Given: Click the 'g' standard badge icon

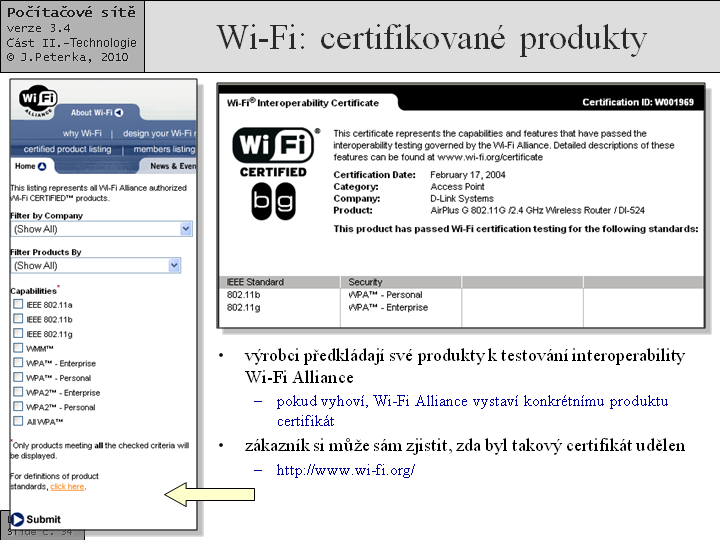Looking at the screenshot, I should (x=285, y=201).
